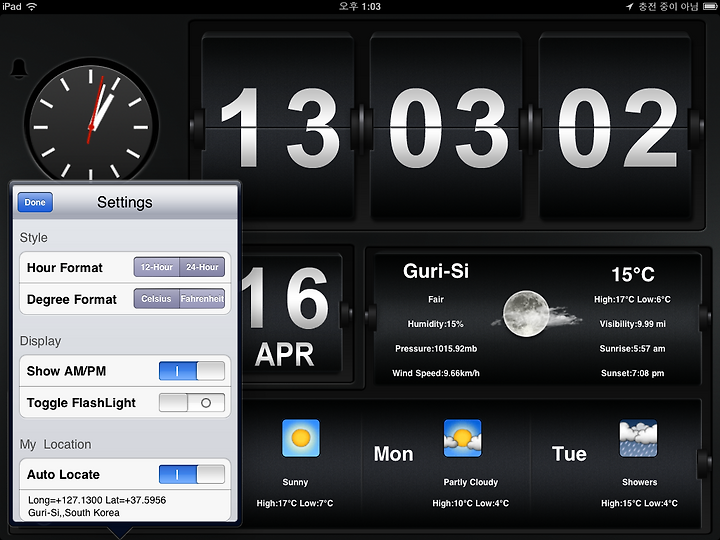The width and height of the screenshot is (720, 540).
Task: Tap the Tue forecast day label
Action: (x=569, y=454)
